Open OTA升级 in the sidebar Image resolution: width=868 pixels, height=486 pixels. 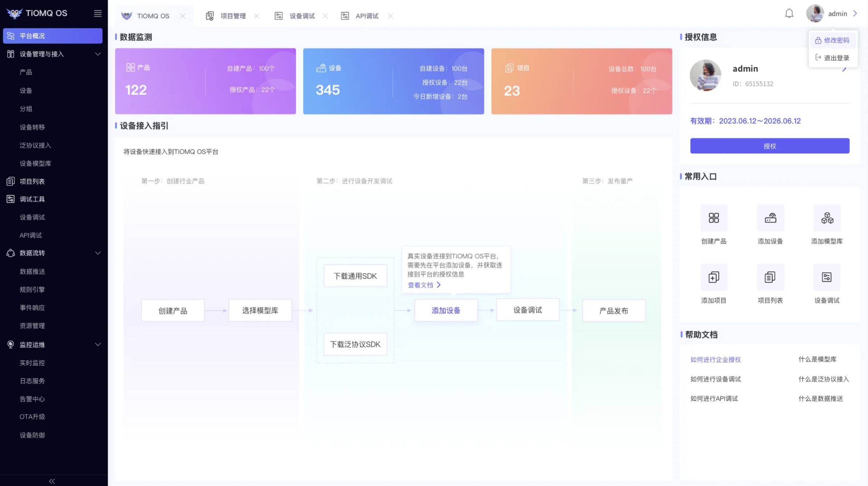pyautogui.click(x=32, y=417)
